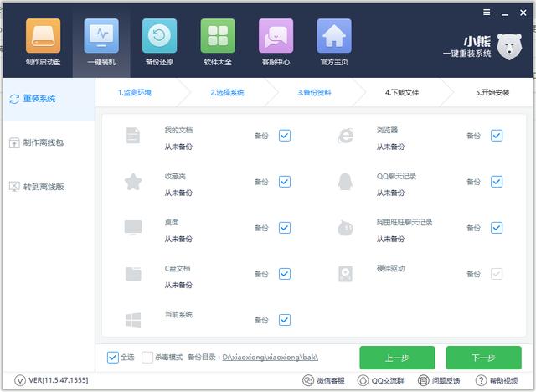Click the 问题反馈 feedback icon
The width and height of the screenshot is (536, 392).
[x=423, y=380]
